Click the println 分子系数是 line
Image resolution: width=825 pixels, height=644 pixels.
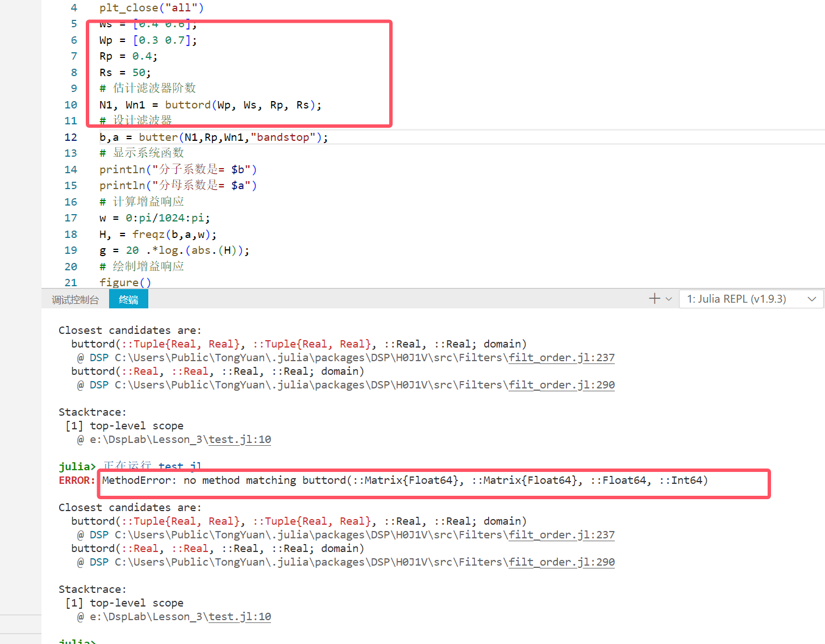pos(178,170)
